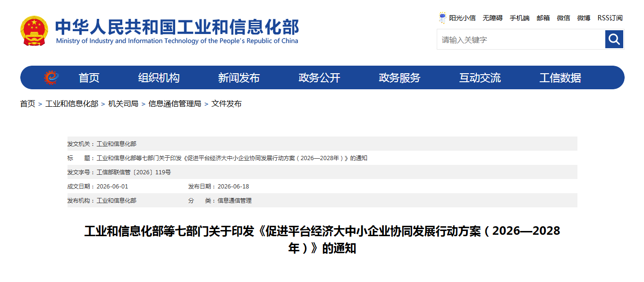Click the magnifier search button

tap(614, 39)
